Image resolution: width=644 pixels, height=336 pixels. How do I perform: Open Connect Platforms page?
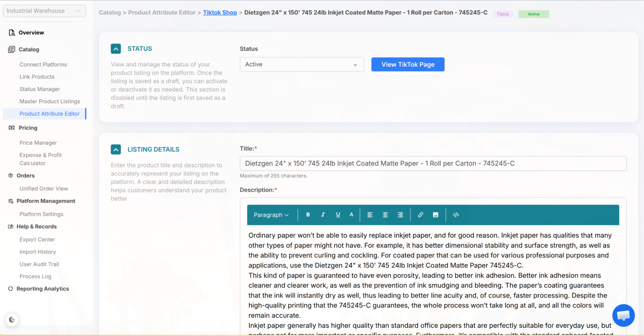(x=43, y=64)
